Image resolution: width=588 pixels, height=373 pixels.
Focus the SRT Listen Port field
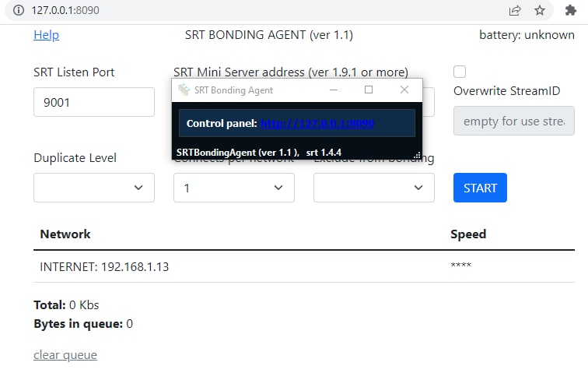(x=93, y=102)
